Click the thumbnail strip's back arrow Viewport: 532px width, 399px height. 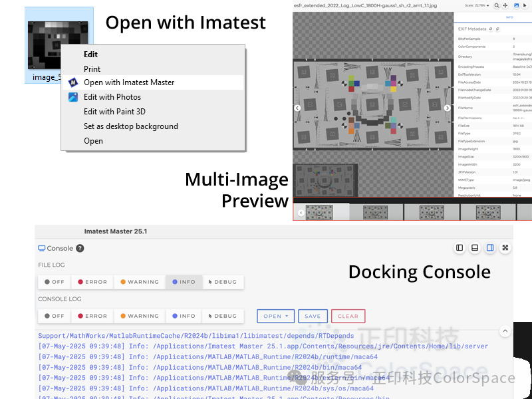[301, 213]
